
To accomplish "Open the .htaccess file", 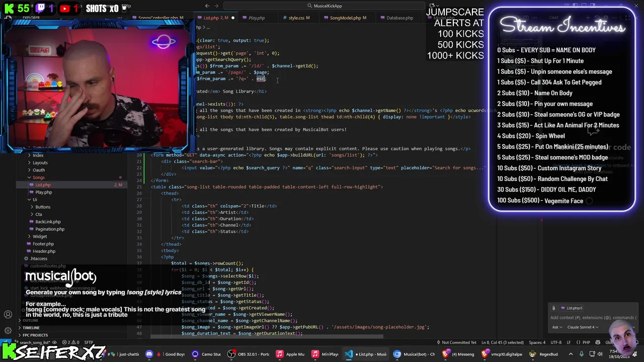I will [38, 258].
